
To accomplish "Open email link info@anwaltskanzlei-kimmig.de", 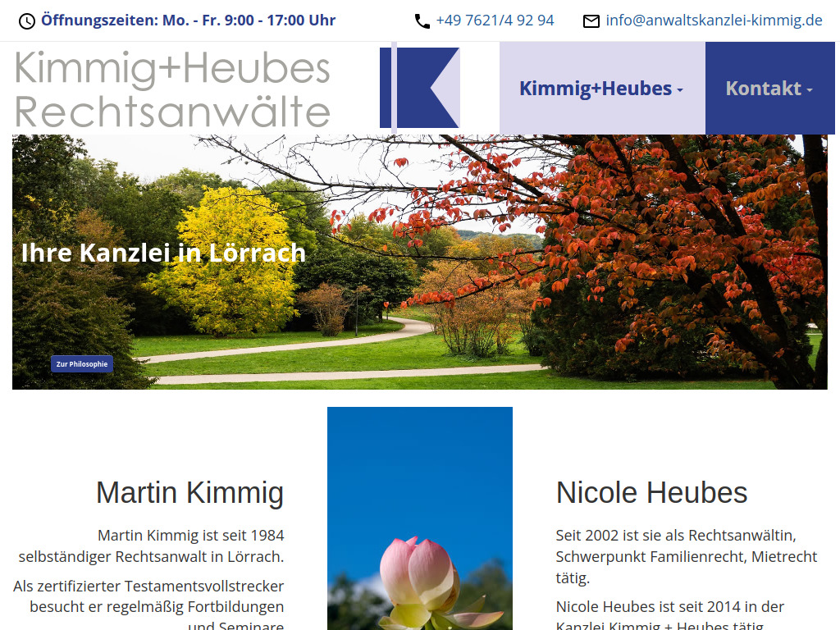I will point(714,21).
